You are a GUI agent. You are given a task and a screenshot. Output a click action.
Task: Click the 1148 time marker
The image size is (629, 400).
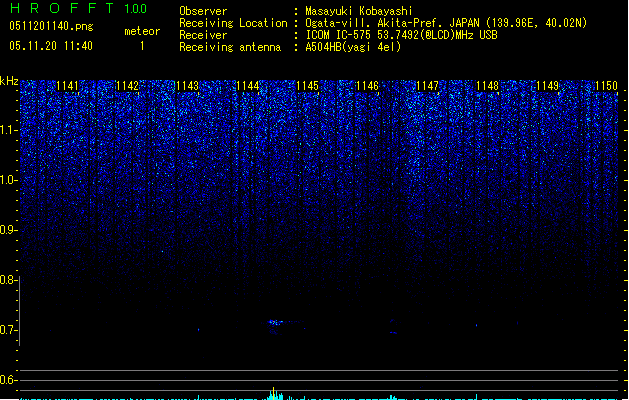(x=487, y=86)
